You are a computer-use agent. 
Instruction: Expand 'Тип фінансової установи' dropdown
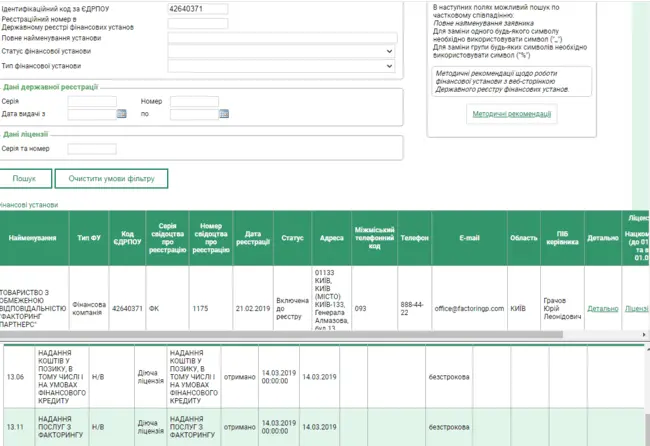[x=282, y=66]
